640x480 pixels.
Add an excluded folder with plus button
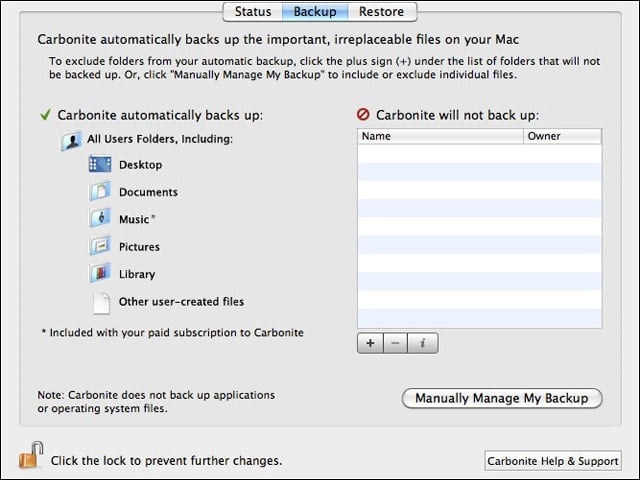(370, 343)
